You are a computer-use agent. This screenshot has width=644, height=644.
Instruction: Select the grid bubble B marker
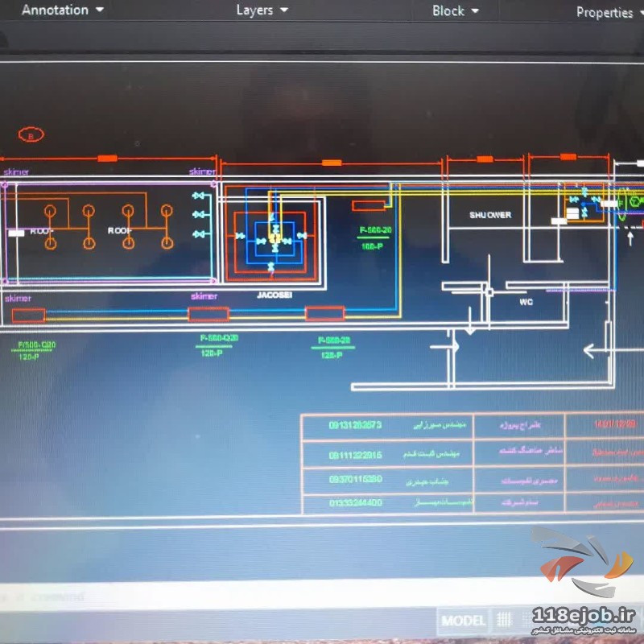pyautogui.click(x=31, y=135)
